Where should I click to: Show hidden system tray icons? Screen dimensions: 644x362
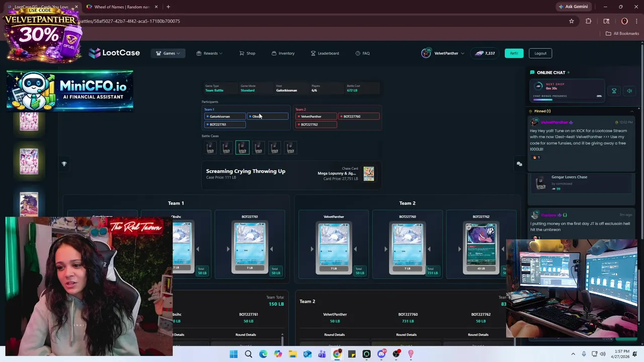(573, 354)
